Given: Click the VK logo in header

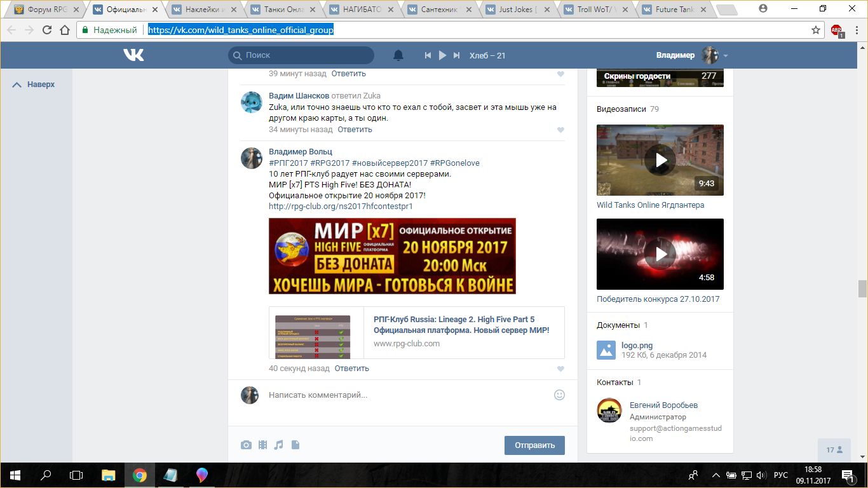Looking at the screenshot, I should (133, 55).
